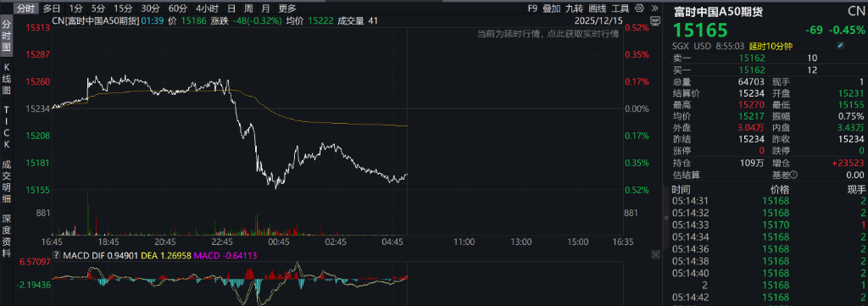
Task: Select TICK in the left sidebar
Action: [x=7, y=126]
